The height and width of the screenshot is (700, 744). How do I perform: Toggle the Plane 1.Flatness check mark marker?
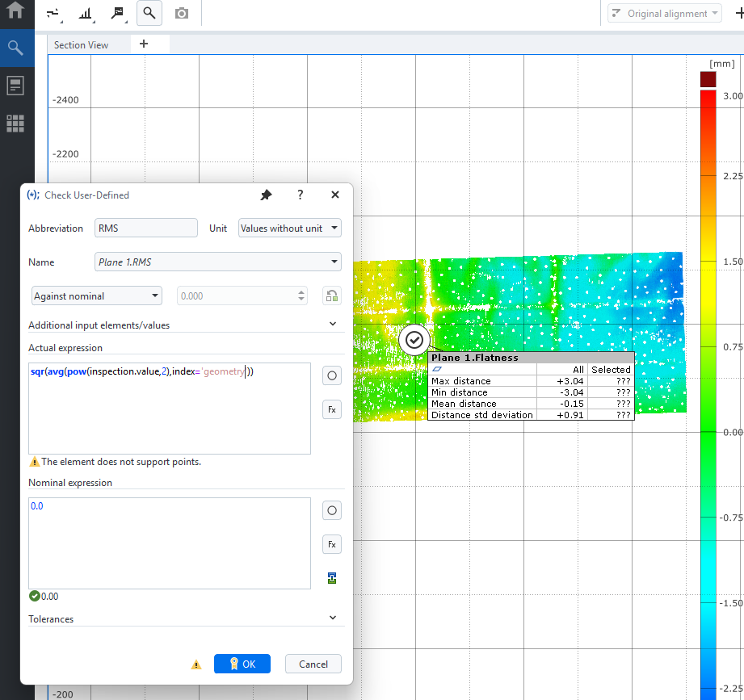pyautogui.click(x=414, y=340)
